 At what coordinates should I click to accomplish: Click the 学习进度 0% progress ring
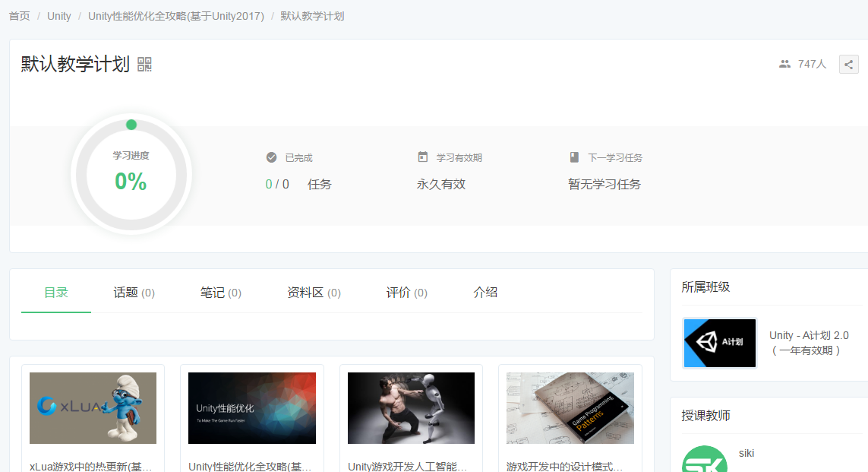[131, 175]
